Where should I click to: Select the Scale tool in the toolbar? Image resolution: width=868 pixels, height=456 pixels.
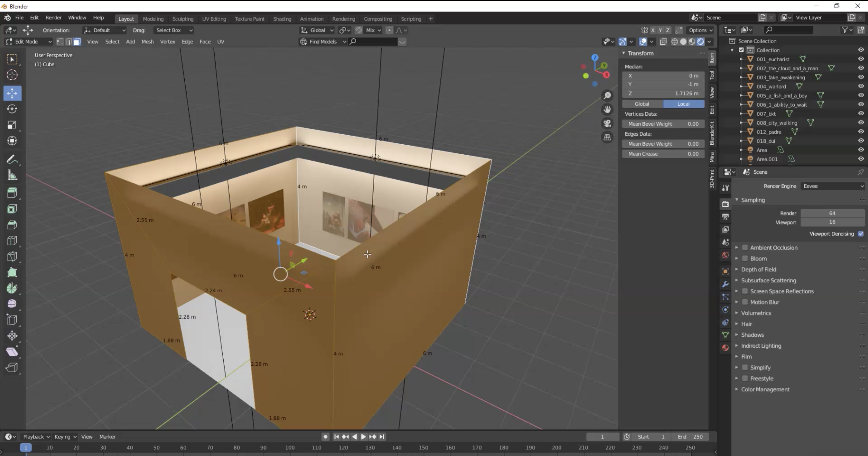click(12, 125)
